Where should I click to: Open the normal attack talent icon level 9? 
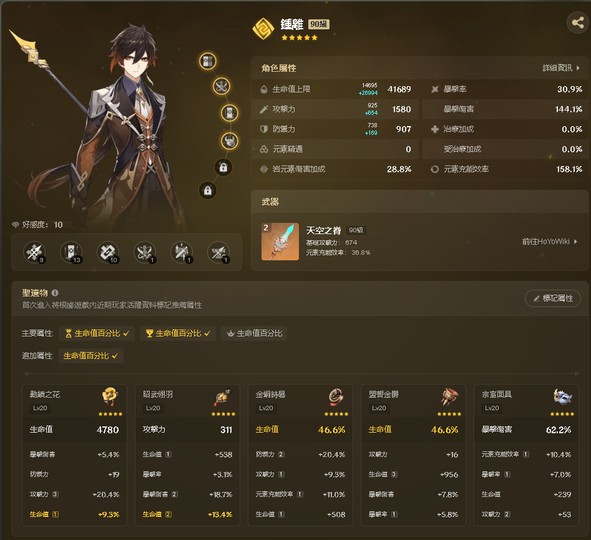coord(35,252)
